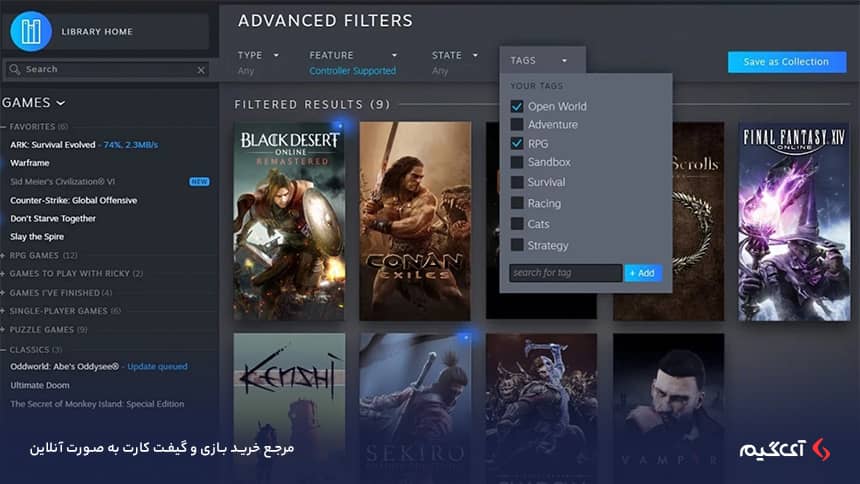This screenshot has height=484, width=860.
Task: Click the FILTERED RESULTS (9) heading
Action: 312,104
